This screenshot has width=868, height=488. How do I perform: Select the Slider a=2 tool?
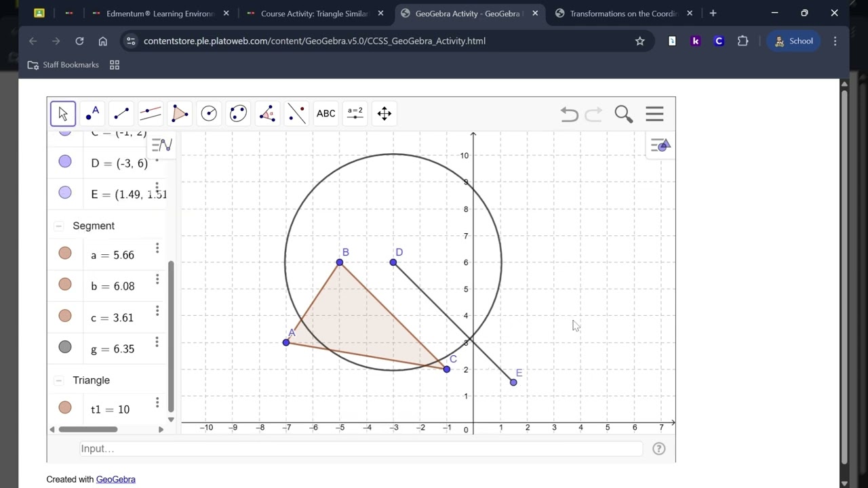355,113
